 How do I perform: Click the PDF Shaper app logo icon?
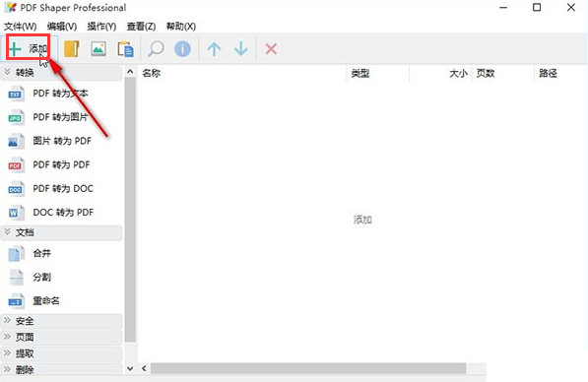coord(11,8)
